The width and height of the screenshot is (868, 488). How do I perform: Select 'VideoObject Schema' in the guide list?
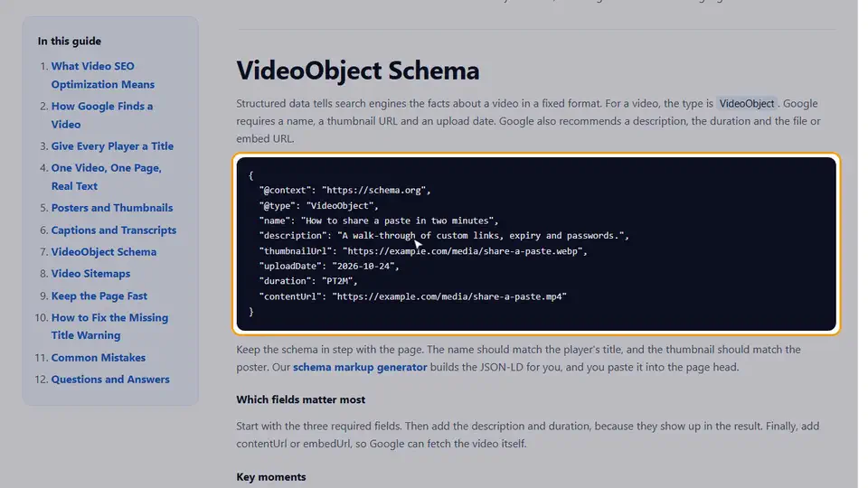103,252
